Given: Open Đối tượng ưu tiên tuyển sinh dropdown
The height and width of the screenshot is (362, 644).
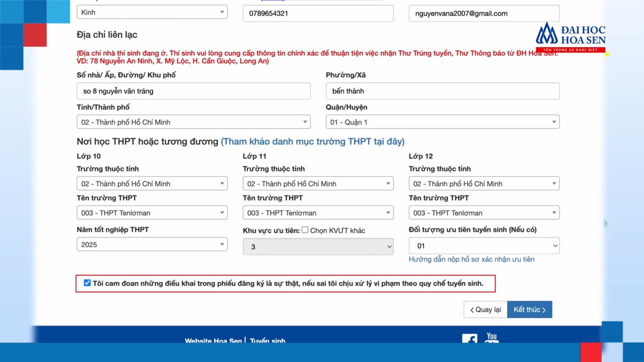Looking at the screenshot, I should [x=484, y=246].
